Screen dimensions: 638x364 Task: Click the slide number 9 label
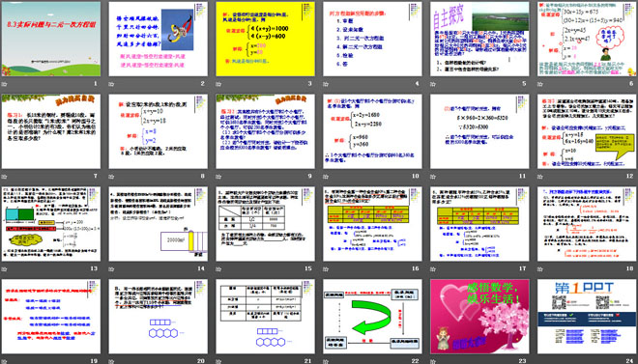(309, 177)
